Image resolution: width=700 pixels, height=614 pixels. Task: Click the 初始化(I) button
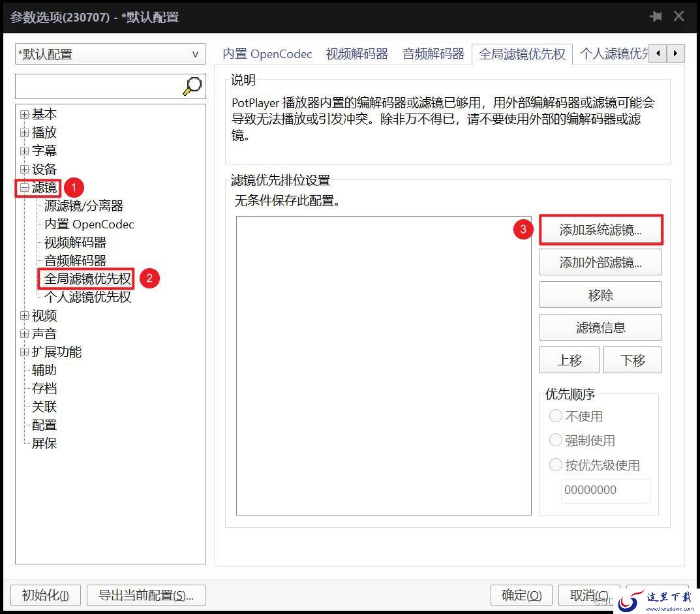[46, 595]
